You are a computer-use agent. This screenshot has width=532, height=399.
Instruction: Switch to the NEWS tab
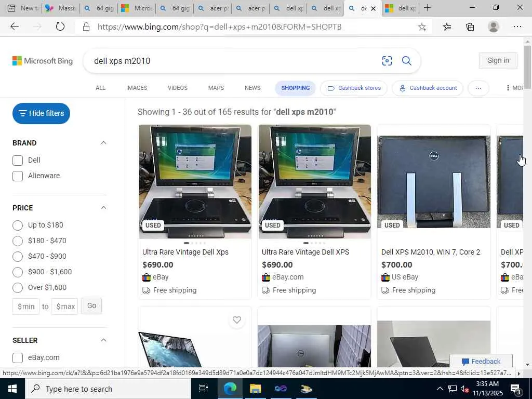click(x=252, y=88)
